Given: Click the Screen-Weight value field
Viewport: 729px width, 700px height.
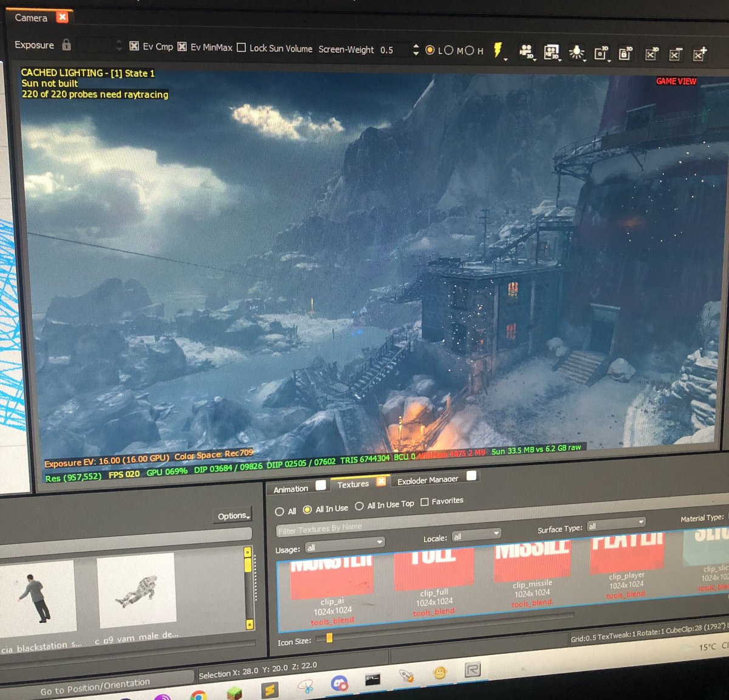Looking at the screenshot, I should pos(394,50).
